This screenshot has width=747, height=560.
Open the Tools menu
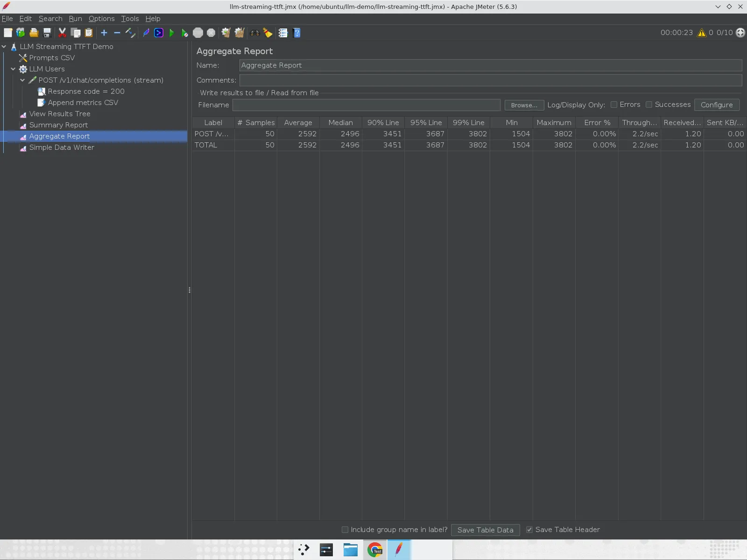click(130, 19)
